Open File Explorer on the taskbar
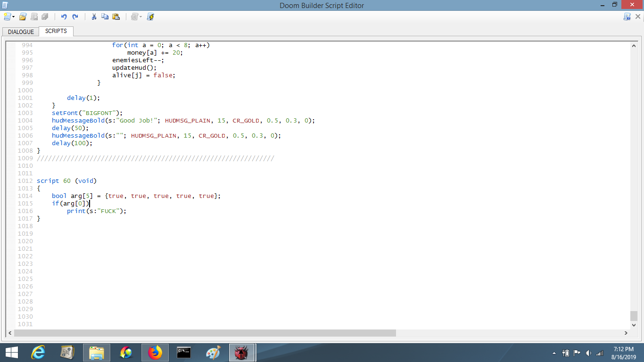 tap(97, 353)
